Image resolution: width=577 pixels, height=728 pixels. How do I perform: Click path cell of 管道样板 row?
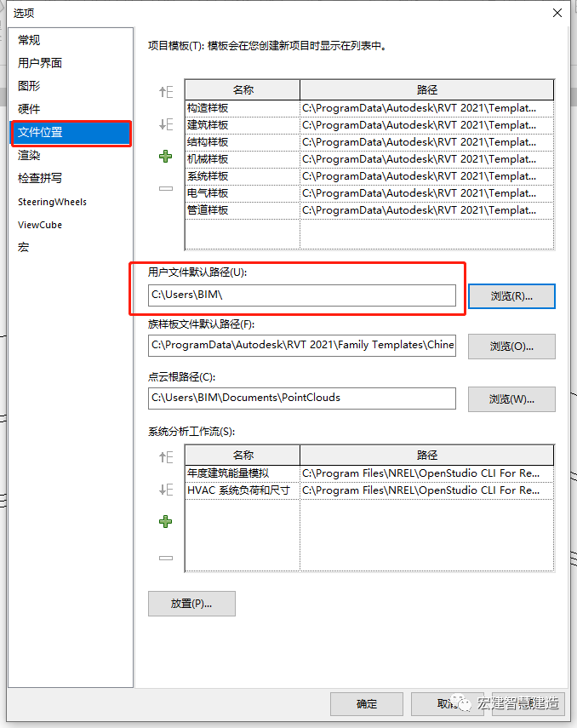coord(427,210)
